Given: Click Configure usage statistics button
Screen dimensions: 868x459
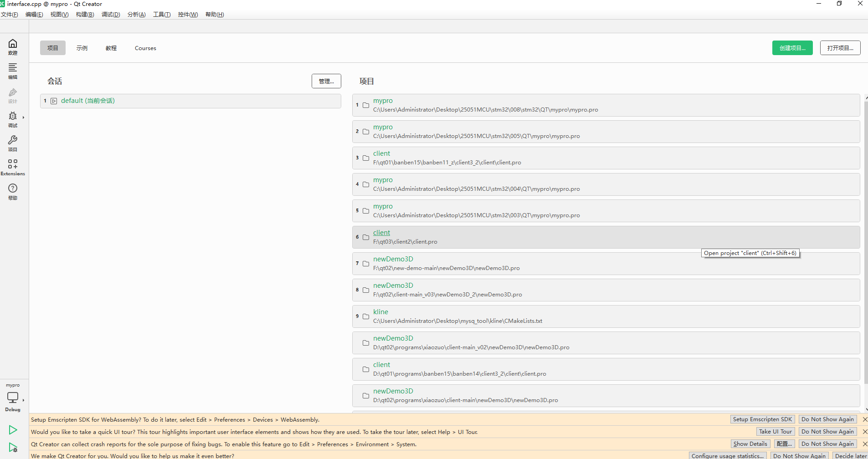Looking at the screenshot, I should point(727,456).
